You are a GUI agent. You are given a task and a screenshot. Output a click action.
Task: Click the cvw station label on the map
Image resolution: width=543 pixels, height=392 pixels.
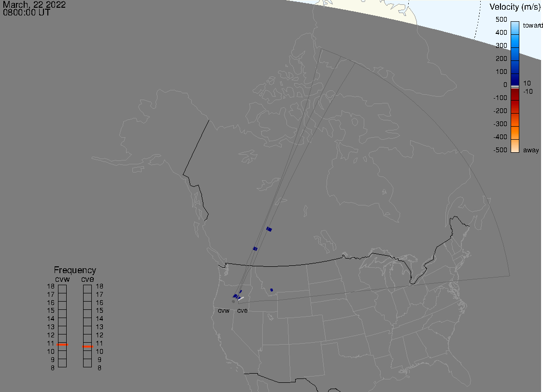pos(224,311)
